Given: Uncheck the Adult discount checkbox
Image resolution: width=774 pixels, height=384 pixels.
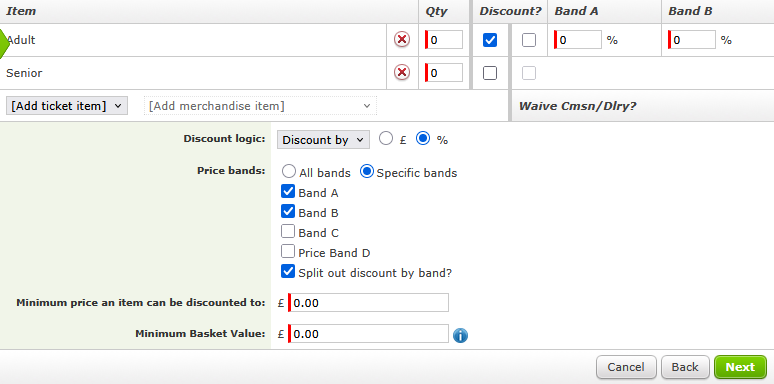Looking at the screenshot, I should [x=490, y=40].
